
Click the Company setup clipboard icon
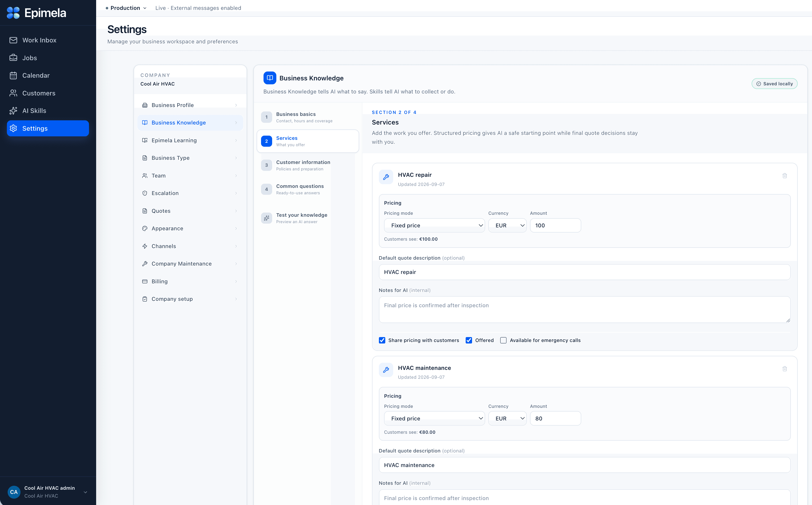pos(144,299)
